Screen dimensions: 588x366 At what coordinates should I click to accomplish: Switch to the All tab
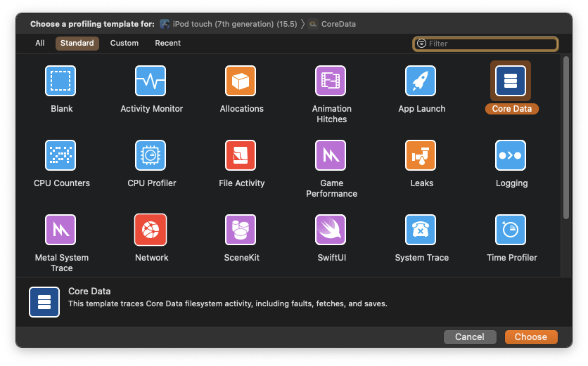[x=40, y=43]
